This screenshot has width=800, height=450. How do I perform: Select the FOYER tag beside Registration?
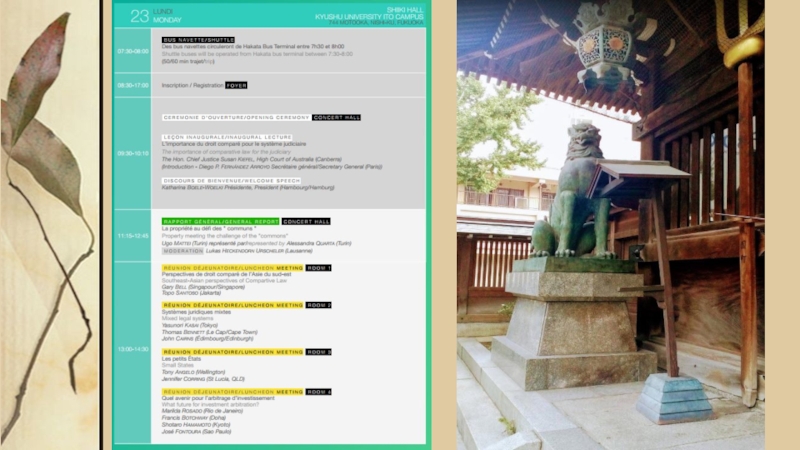tap(236, 86)
